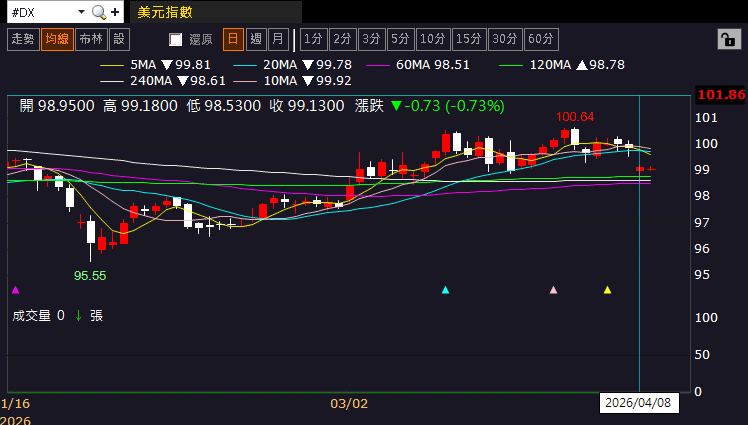Switch to 3分 minute interval

tap(372, 39)
